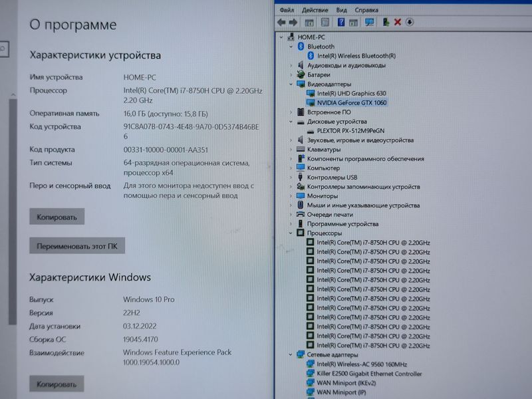
Task: Open the Справка menu
Action: coord(366,10)
